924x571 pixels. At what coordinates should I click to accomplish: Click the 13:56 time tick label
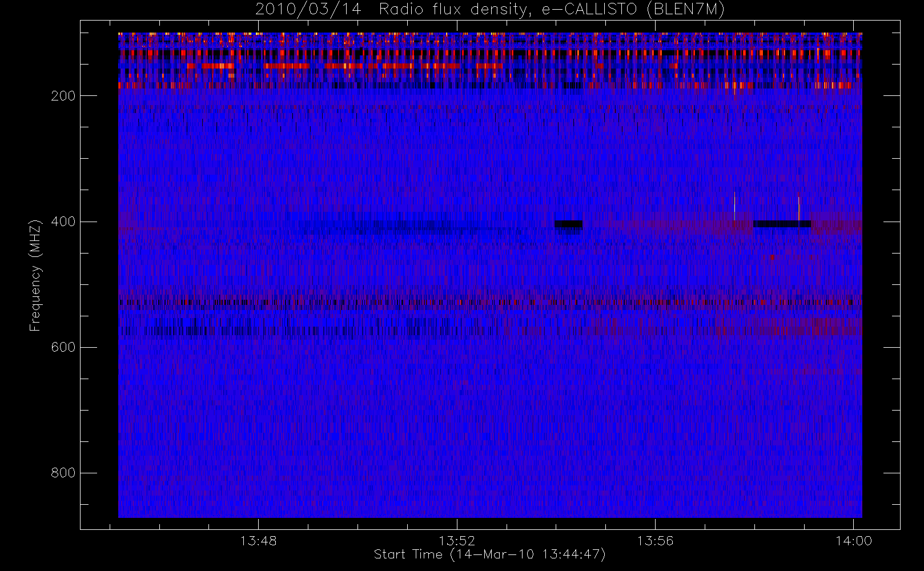pyautogui.click(x=655, y=541)
